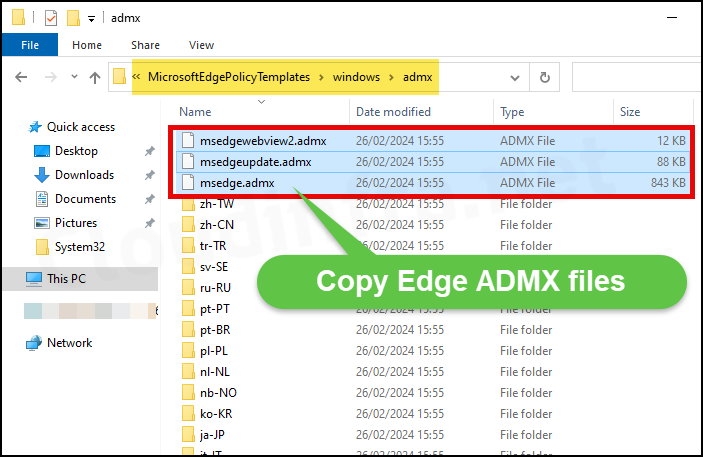Click into the search box
Image resolution: width=703 pixels, height=457 pixels.
[637, 77]
